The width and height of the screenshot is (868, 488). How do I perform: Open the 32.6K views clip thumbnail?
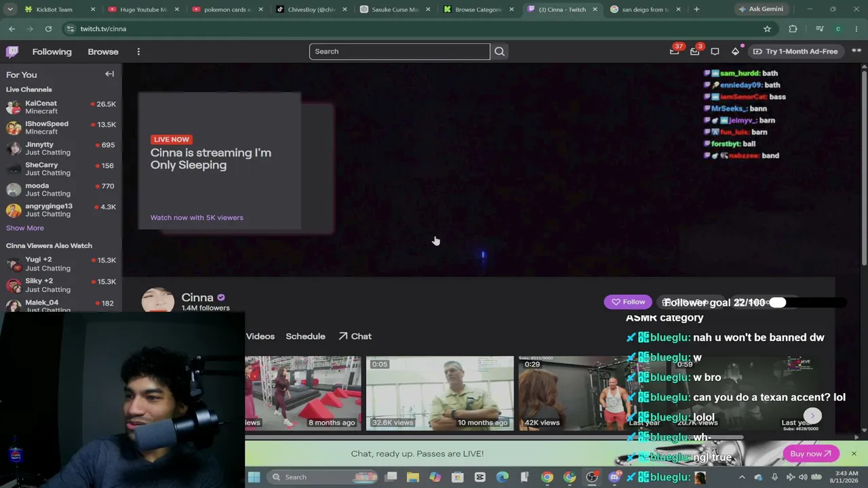440,393
